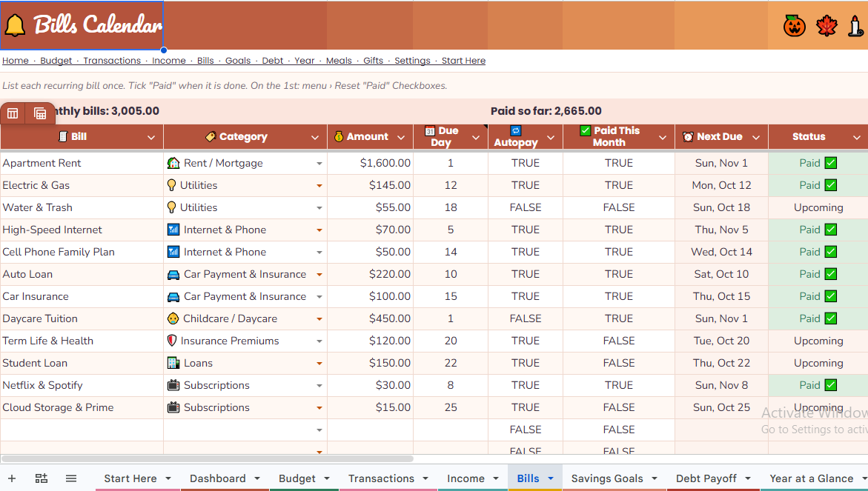Click the bell icon beside Bills Calendar

(x=15, y=25)
